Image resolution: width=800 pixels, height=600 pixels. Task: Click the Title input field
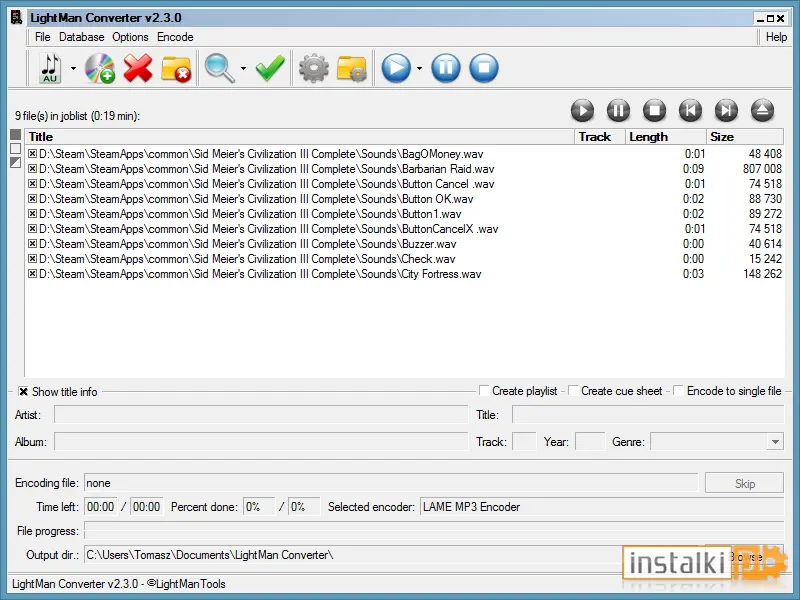tap(648, 415)
